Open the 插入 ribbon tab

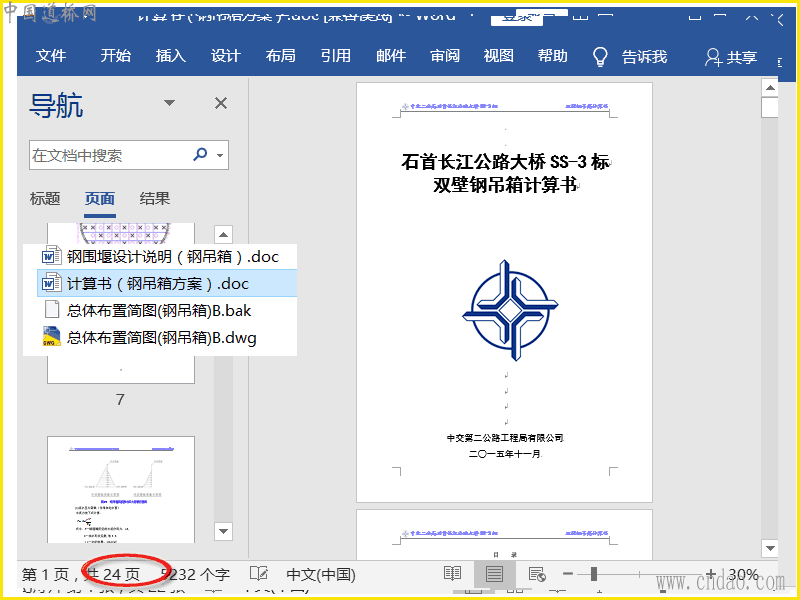click(170, 56)
